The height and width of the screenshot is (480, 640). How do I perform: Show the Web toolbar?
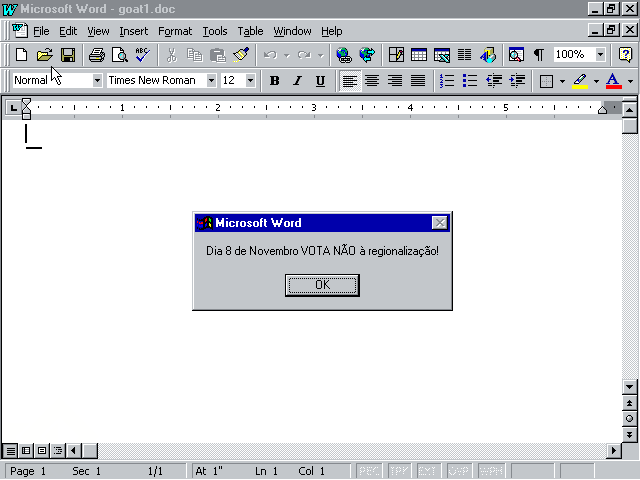(367, 55)
